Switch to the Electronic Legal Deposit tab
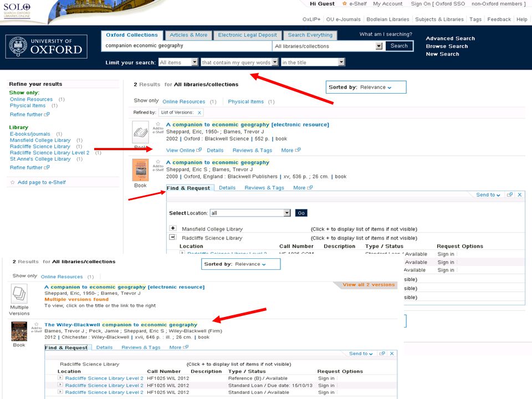The image size is (532, 399). pyautogui.click(x=247, y=35)
